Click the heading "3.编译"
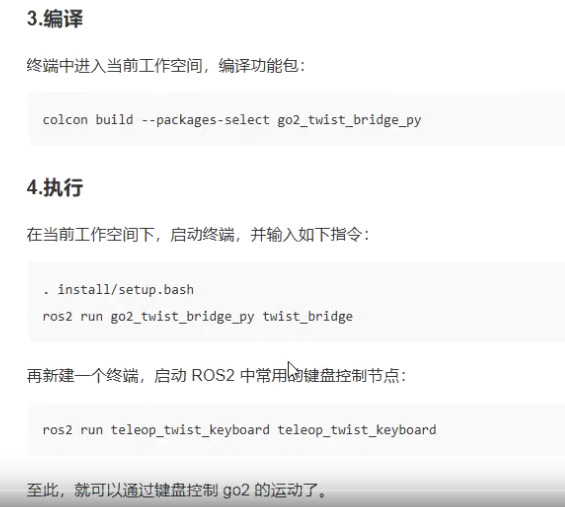The image size is (565, 507). click(x=55, y=18)
